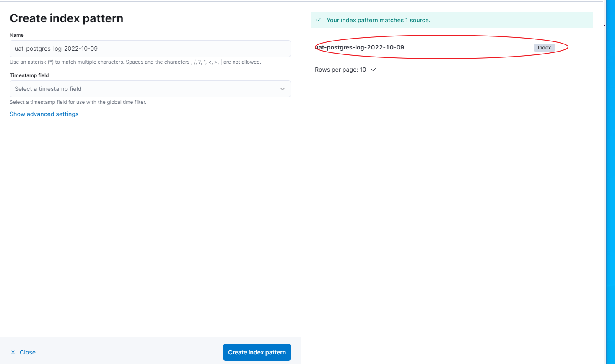
Task: Click the Index badge on the source row
Action: tap(544, 48)
